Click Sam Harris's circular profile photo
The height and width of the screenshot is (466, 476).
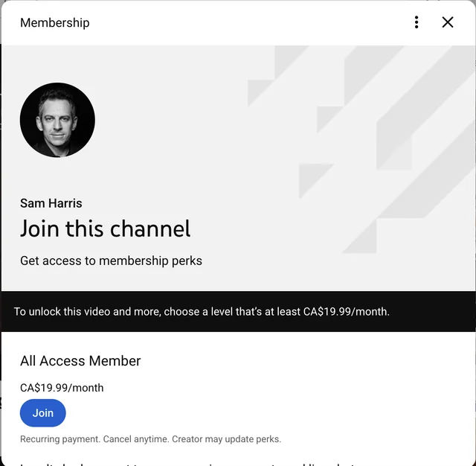[x=57, y=120]
